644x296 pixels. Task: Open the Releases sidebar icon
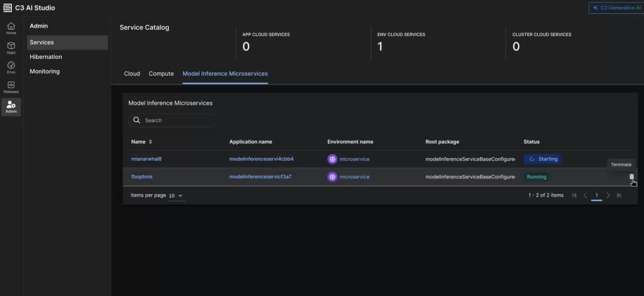coord(11,87)
